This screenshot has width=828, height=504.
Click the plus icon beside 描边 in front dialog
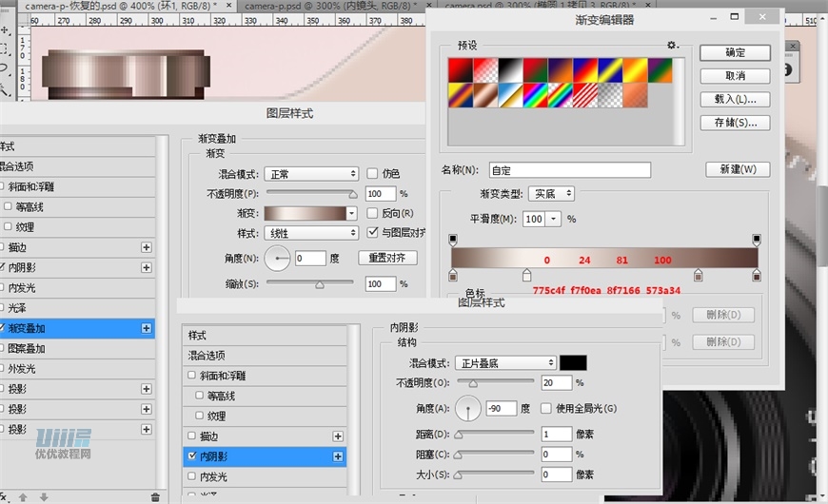[338, 436]
